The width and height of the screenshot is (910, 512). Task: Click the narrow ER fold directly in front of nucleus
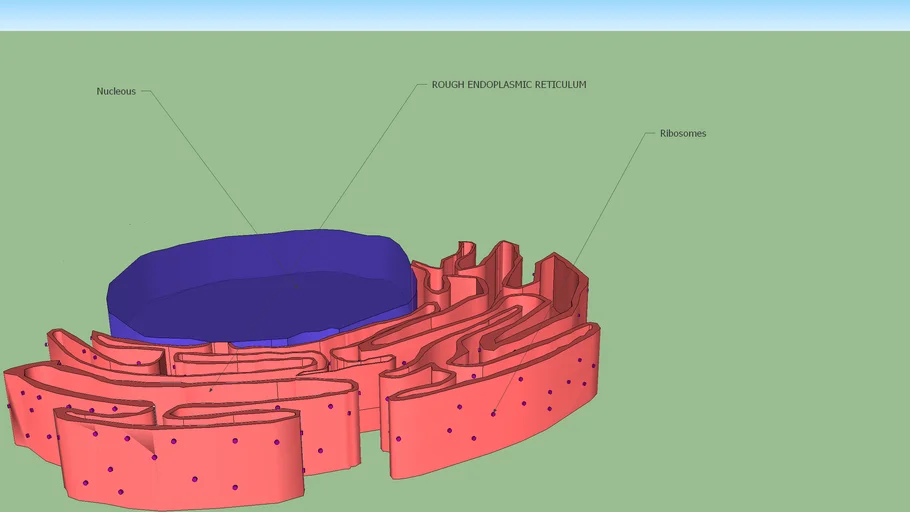[250, 355]
